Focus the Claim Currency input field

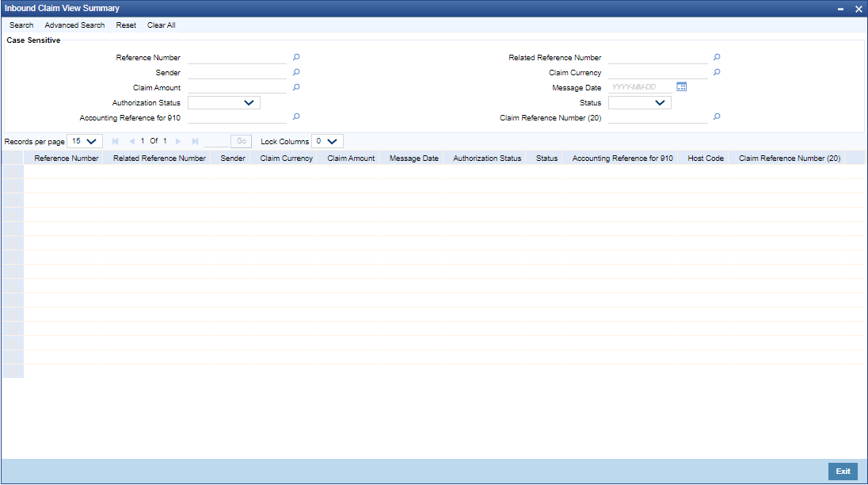coord(657,72)
